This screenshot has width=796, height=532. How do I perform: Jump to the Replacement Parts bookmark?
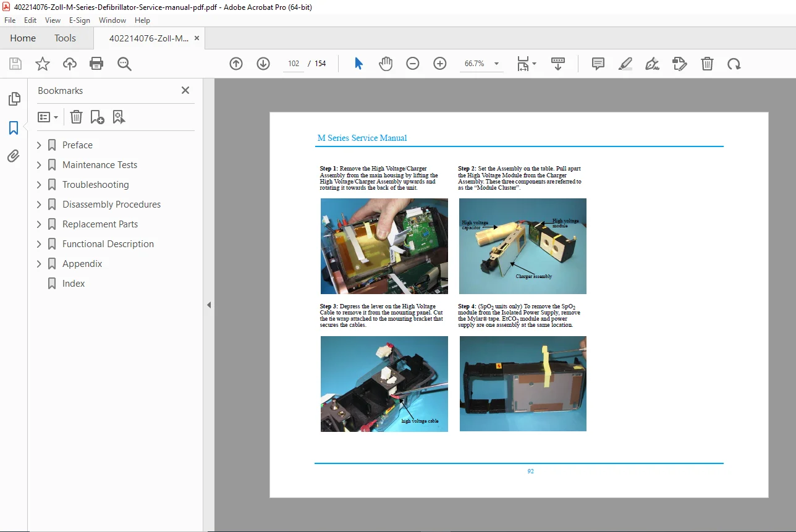[x=100, y=224]
